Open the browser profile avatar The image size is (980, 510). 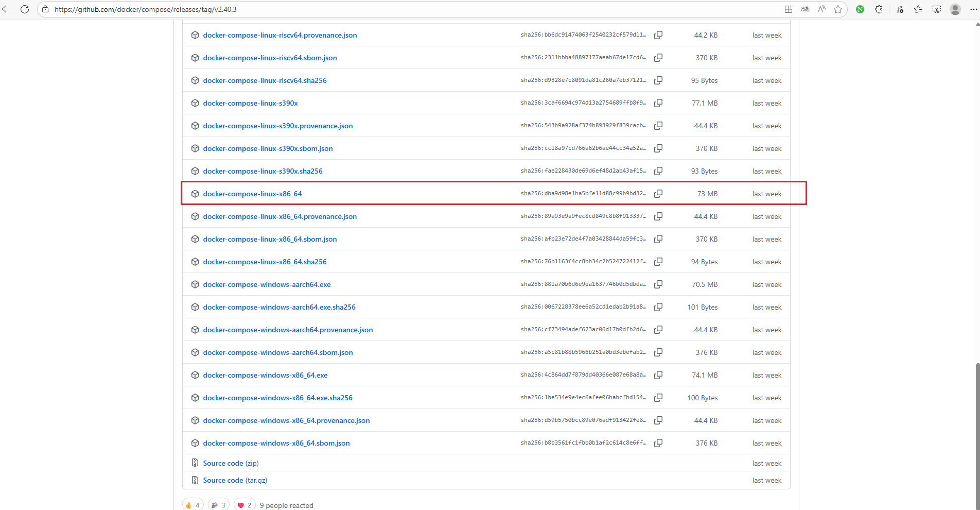coord(955,9)
